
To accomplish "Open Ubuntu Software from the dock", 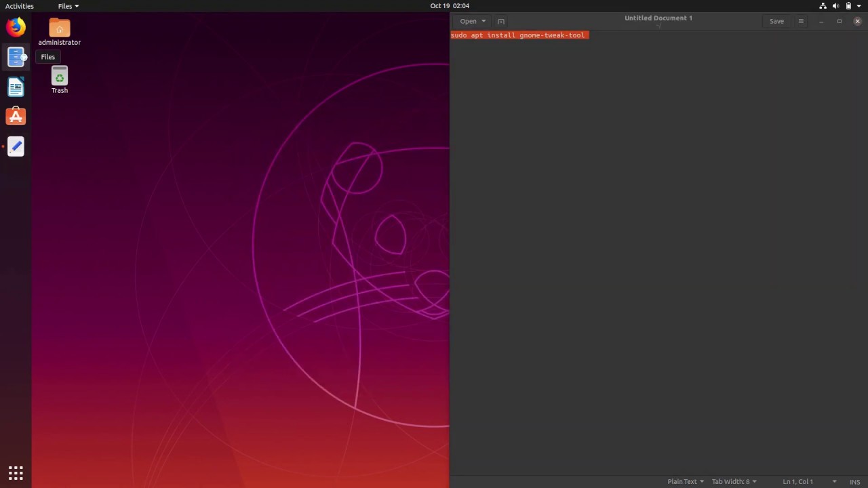I will pyautogui.click(x=16, y=117).
